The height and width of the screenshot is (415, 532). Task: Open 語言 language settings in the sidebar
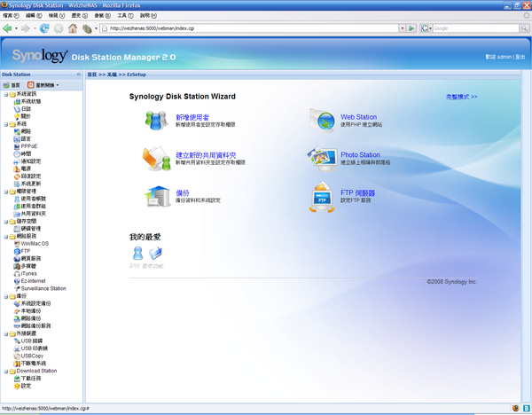(22, 139)
